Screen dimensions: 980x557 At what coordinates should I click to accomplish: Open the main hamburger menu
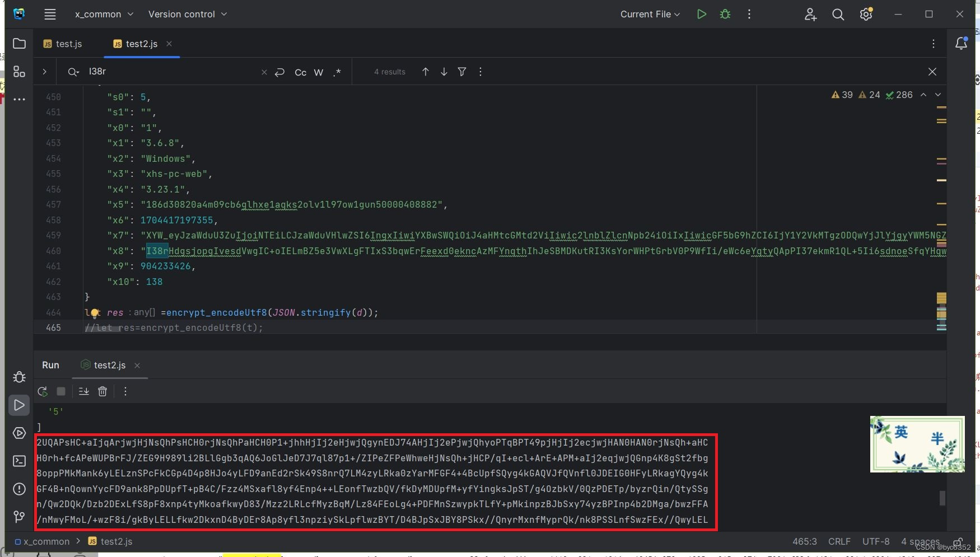click(50, 14)
